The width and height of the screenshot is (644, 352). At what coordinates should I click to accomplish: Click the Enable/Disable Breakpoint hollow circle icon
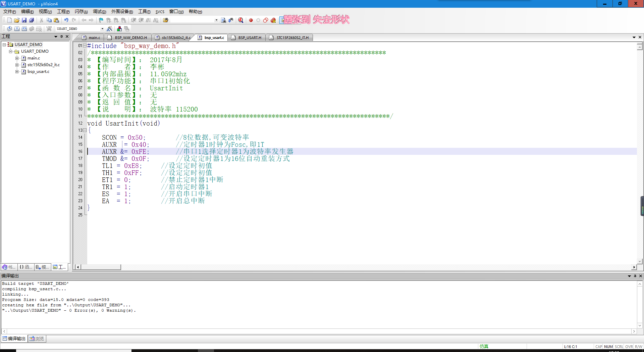[258, 20]
